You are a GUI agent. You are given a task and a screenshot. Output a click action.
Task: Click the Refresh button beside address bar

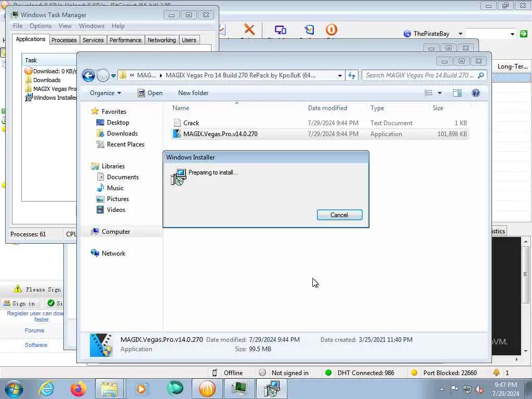352,76
